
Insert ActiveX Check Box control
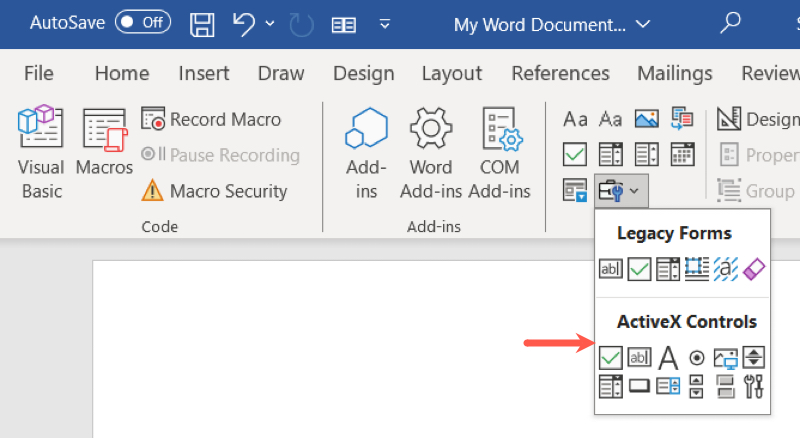[611, 357]
